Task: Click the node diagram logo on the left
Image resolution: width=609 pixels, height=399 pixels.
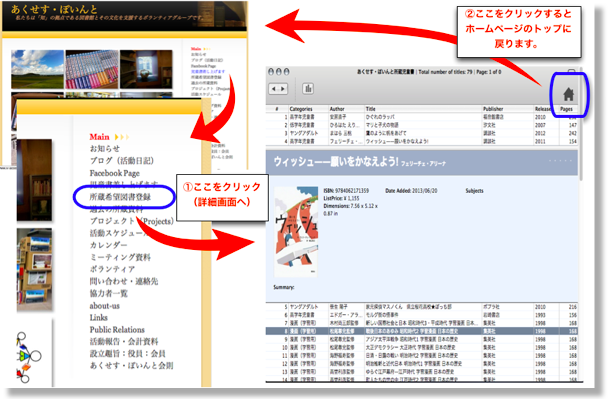Action: pyautogui.click(x=28, y=357)
